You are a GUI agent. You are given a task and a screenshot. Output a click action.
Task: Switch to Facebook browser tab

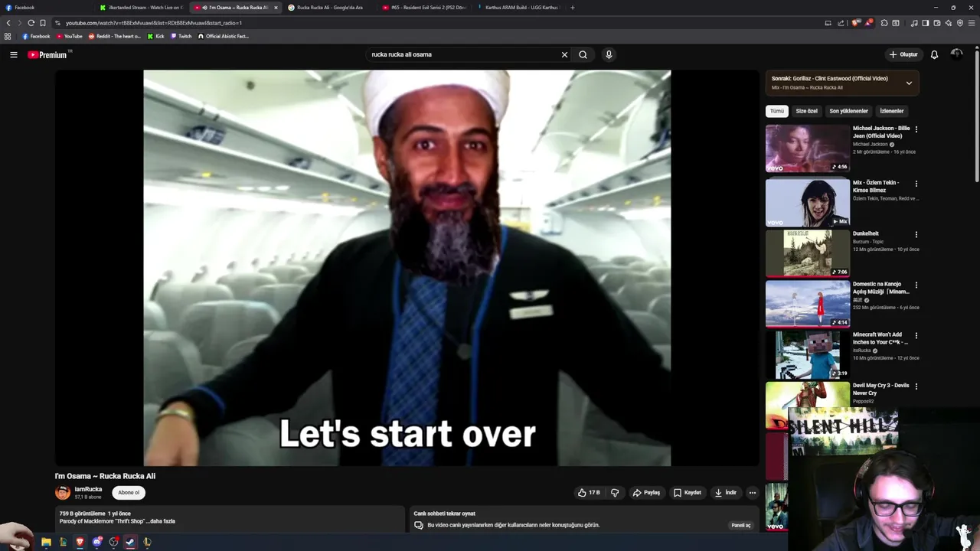tap(46, 8)
